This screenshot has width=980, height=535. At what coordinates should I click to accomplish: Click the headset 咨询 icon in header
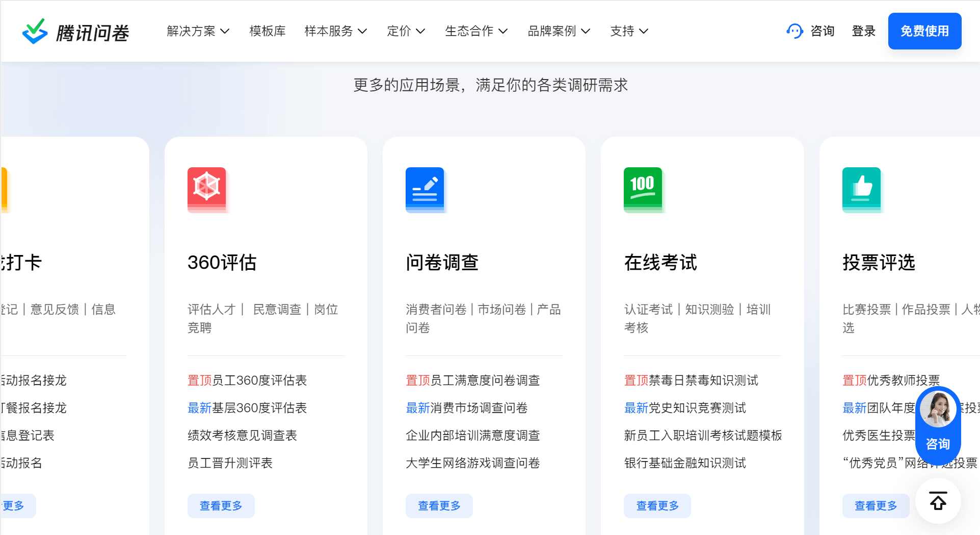[x=794, y=31]
